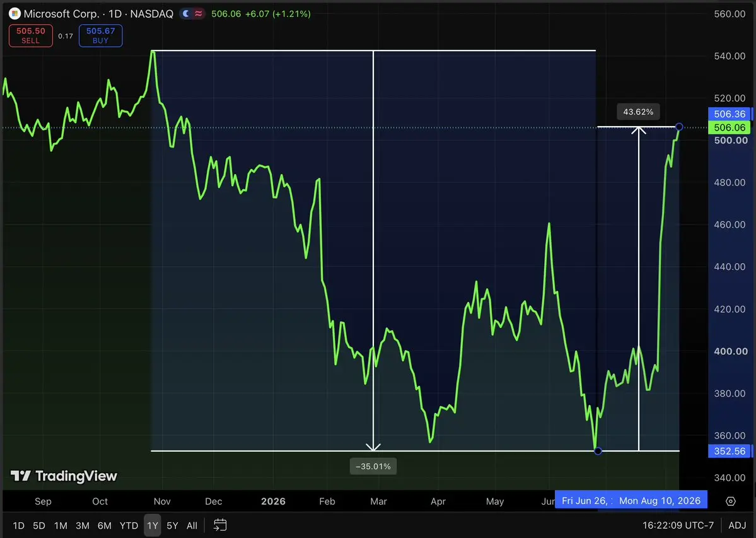
Task: Click the circle handle at the chart's latest price
Action: pyautogui.click(x=679, y=127)
